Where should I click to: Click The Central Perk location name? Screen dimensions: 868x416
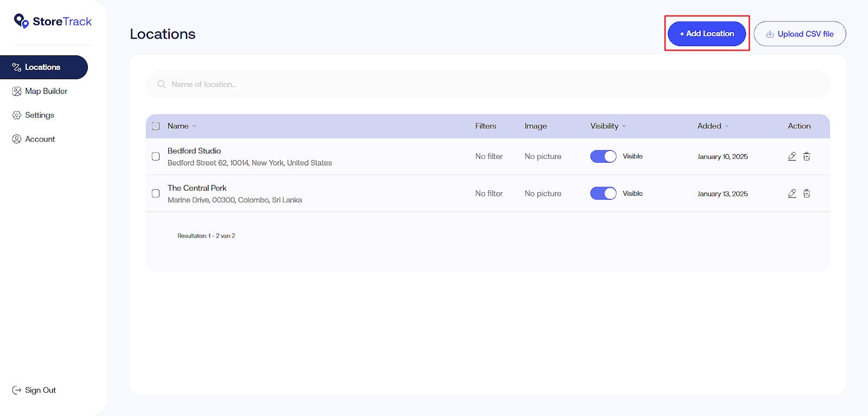click(197, 188)
